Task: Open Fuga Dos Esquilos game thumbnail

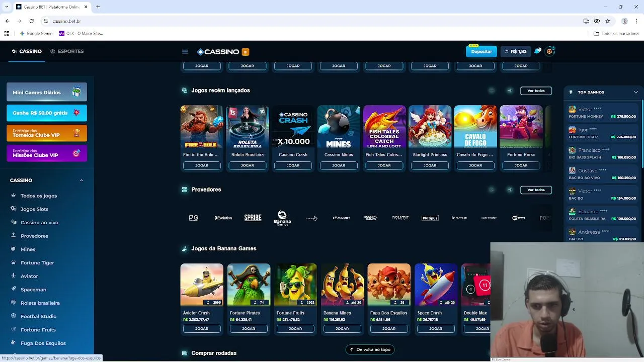Action: tap(389, 285)
